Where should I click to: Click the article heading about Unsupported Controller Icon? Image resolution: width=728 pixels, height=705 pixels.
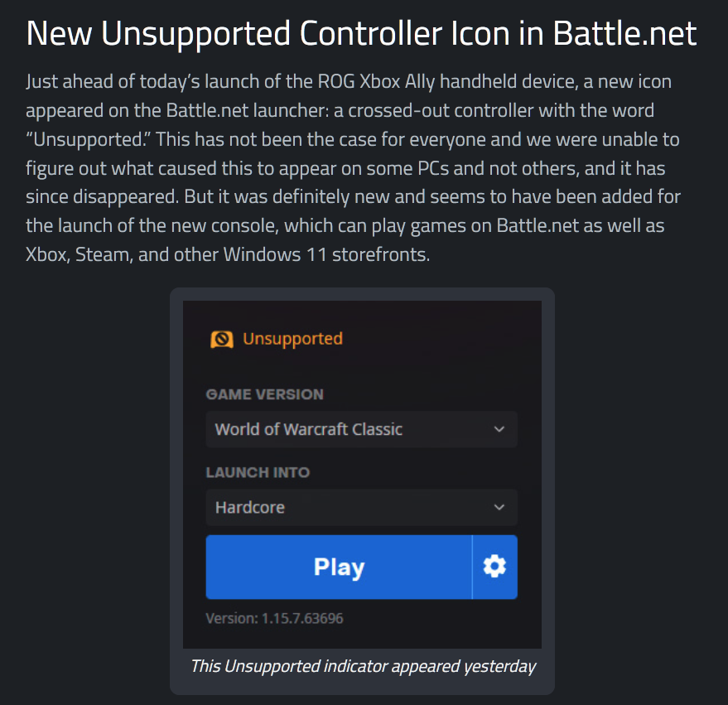point(361,34)
